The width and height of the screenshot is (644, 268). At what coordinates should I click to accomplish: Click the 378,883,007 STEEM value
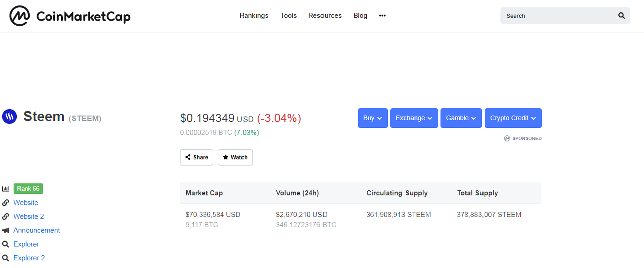tap(489, 214)
